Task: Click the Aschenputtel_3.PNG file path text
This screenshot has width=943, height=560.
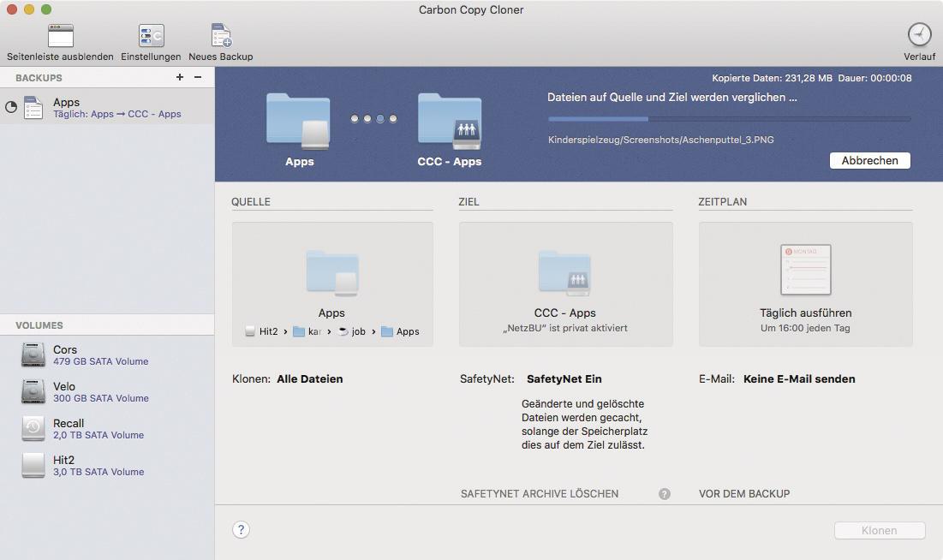Action: 661,140
